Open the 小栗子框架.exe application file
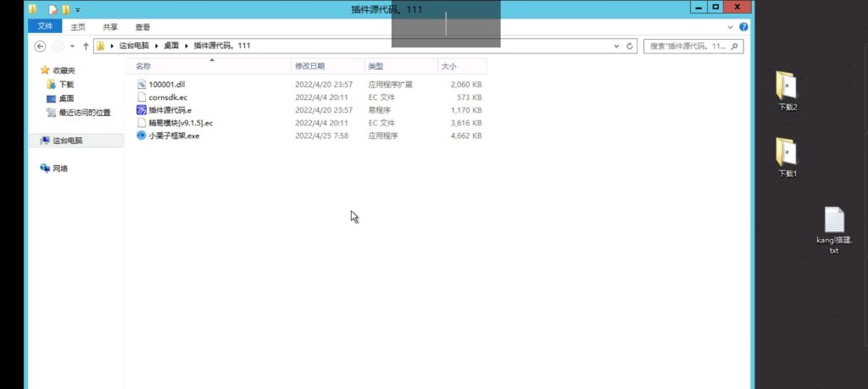This screenshot has height=389, width=868. tap(173, 136)
